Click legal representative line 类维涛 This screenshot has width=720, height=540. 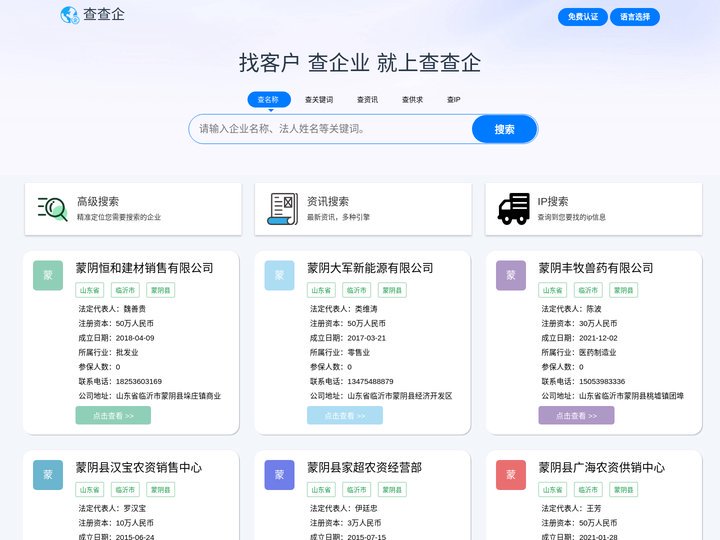pyautogui.click(x=343, y=309)
